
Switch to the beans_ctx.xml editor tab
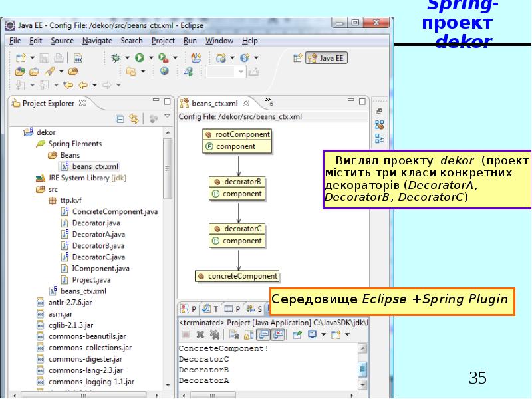click(215, 104)
